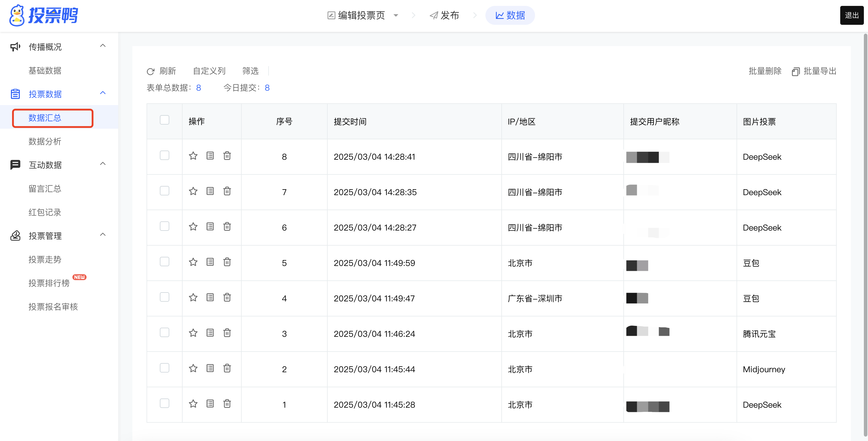Star the row with serial number 8
This screenshot has width=868, height=441.
coord(193,156)
